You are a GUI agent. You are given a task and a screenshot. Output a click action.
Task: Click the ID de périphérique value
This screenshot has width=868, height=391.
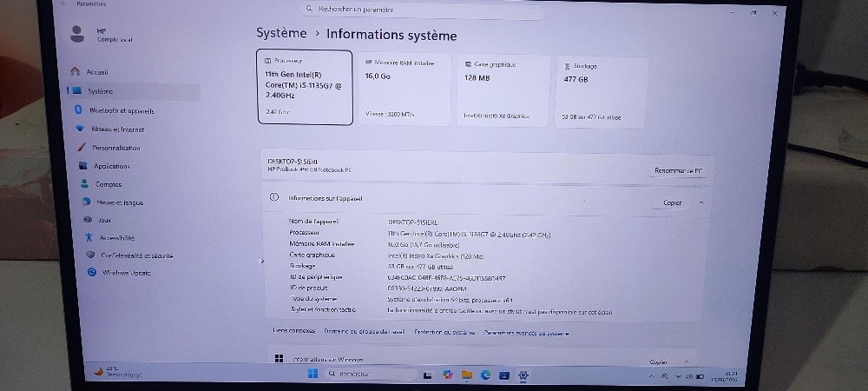pyautogui.click(x=446, y=278)
